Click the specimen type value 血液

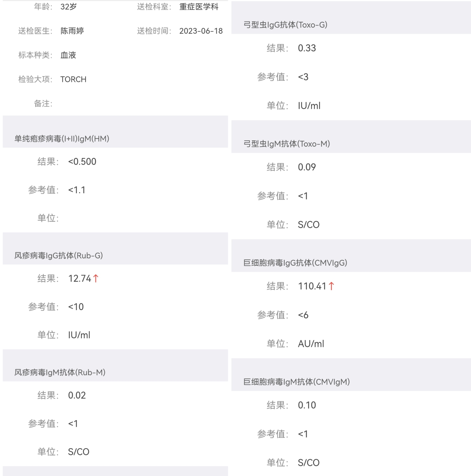68,55
